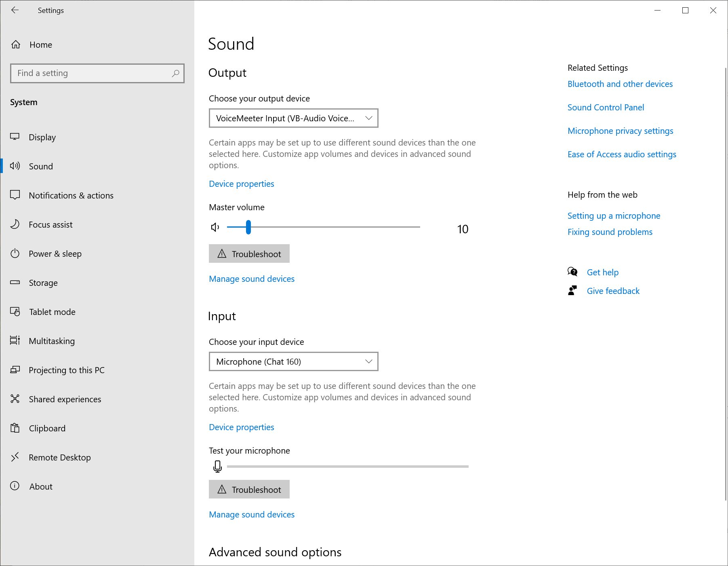
Task: Click the Find a setting search box
Action: point(97,73)
